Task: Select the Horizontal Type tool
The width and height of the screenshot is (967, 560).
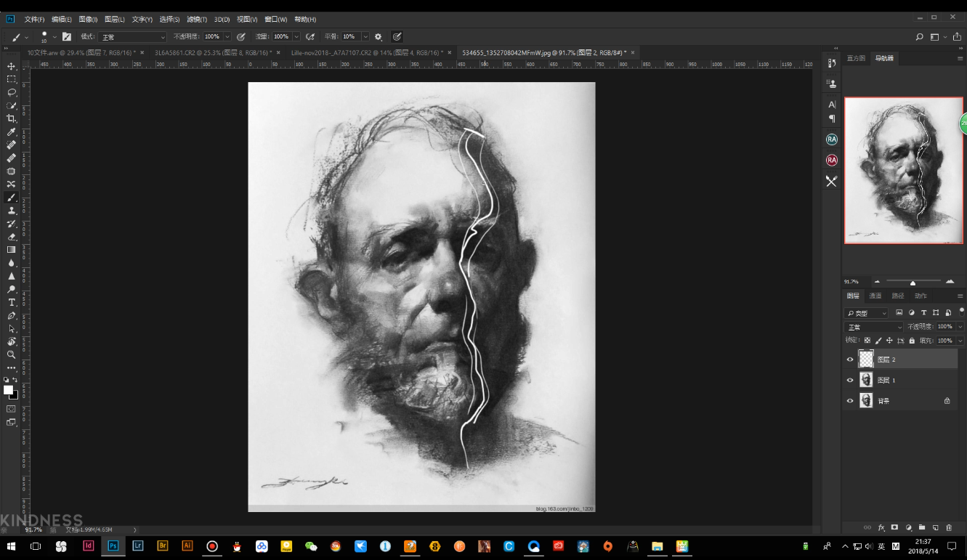Action: tap(11, 301)
